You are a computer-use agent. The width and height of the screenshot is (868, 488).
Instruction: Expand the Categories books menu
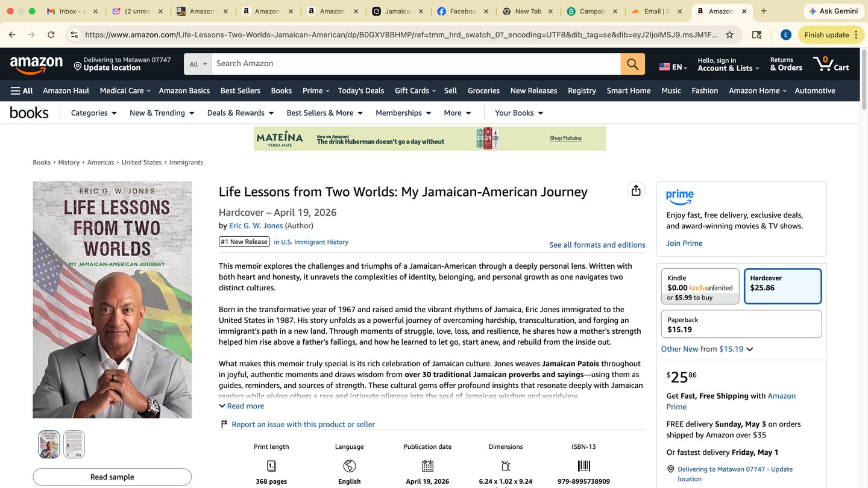[93, 113]
